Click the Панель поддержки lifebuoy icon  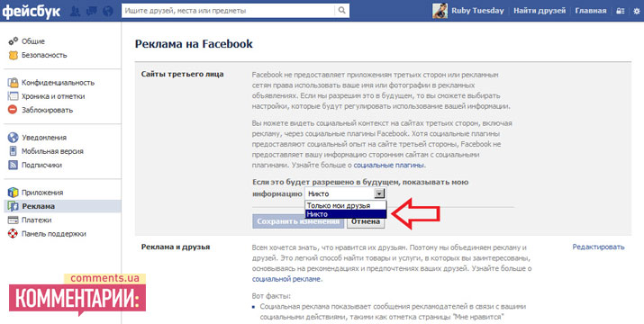coord(14,234)
